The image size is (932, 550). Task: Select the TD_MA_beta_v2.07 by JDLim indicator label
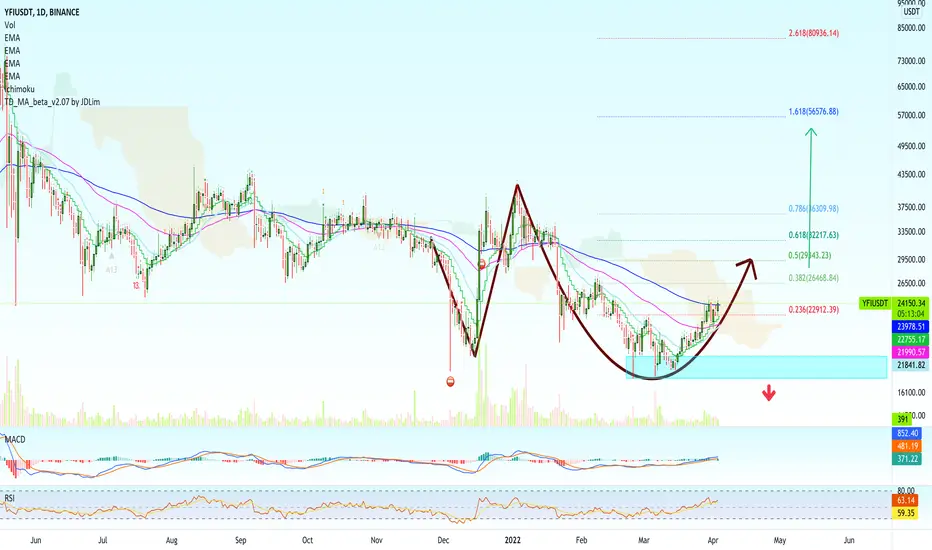click(52, 102)
